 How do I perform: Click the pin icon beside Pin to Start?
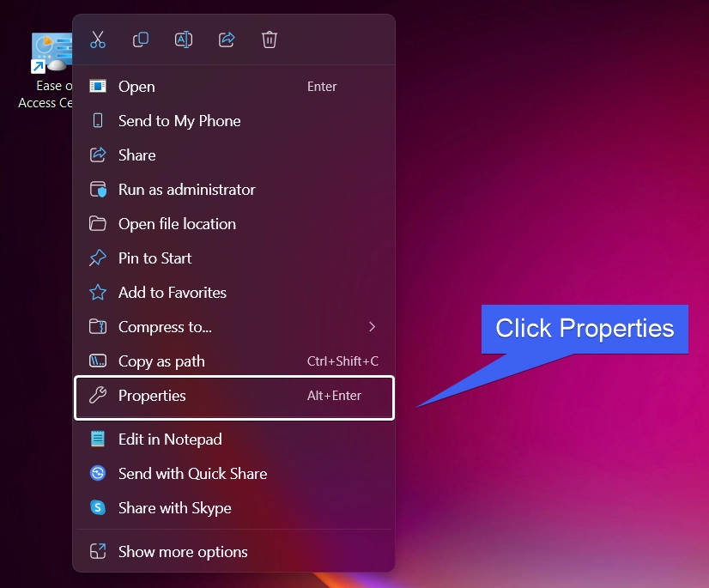pyautogui.click(x=98, y=258)
